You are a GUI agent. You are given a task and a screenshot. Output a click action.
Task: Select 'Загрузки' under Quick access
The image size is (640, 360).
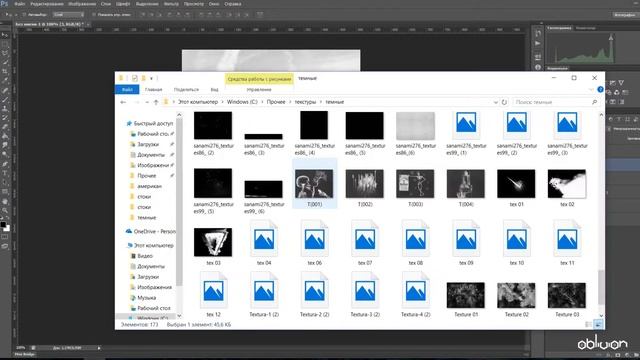148,144
